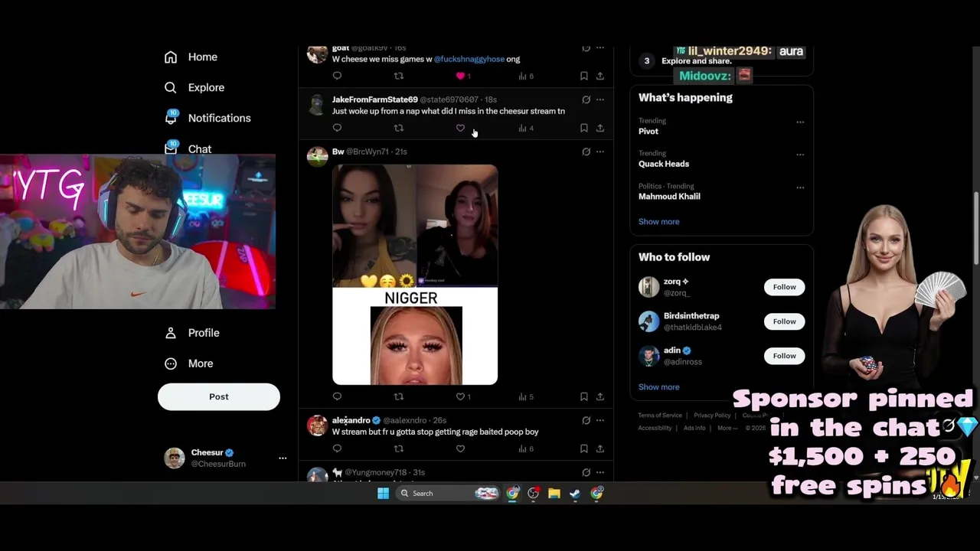Bookmark goat's tweet
Viewport: 980px width, 551px height.
584,76
